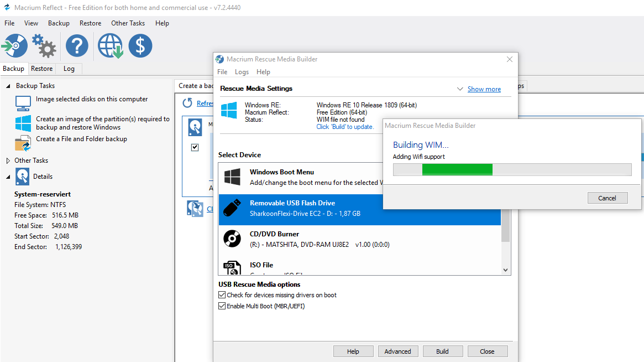The width and height of the screenshot is (644, 362).
Task: Click the Windows logo in Rescue Media Settings
Action: [x=229, y=111]
